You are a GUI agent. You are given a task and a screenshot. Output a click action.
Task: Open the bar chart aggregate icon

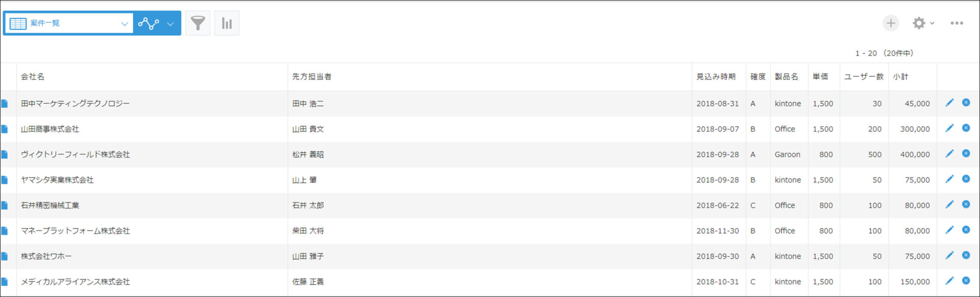[227, 23]
